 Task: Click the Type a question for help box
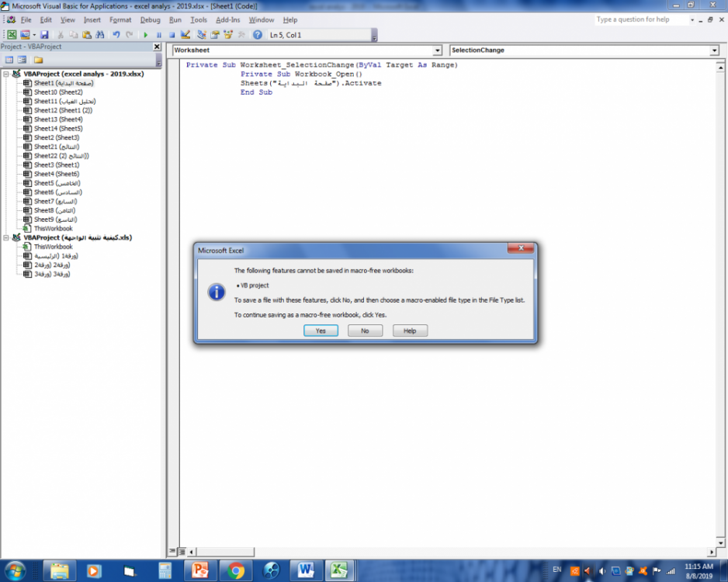click(641, 19)
